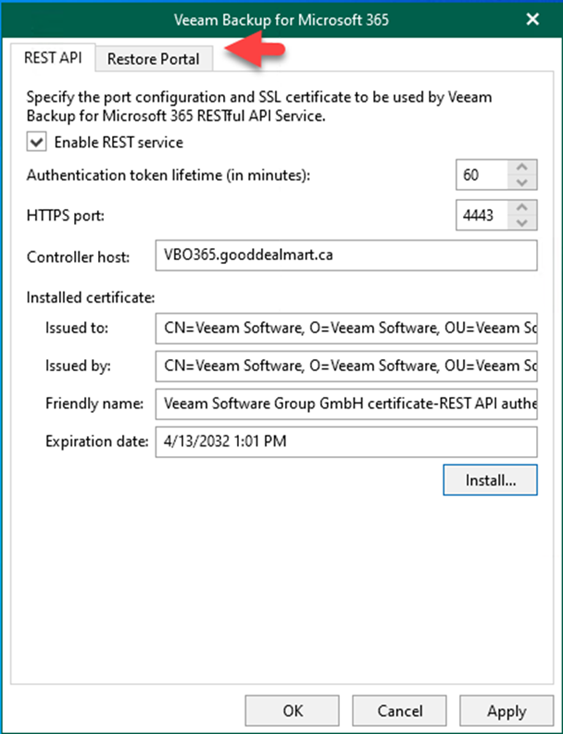This screenshot has height=734, width=563.
Task: Click the Expiration date field
Action: (346, 441)
